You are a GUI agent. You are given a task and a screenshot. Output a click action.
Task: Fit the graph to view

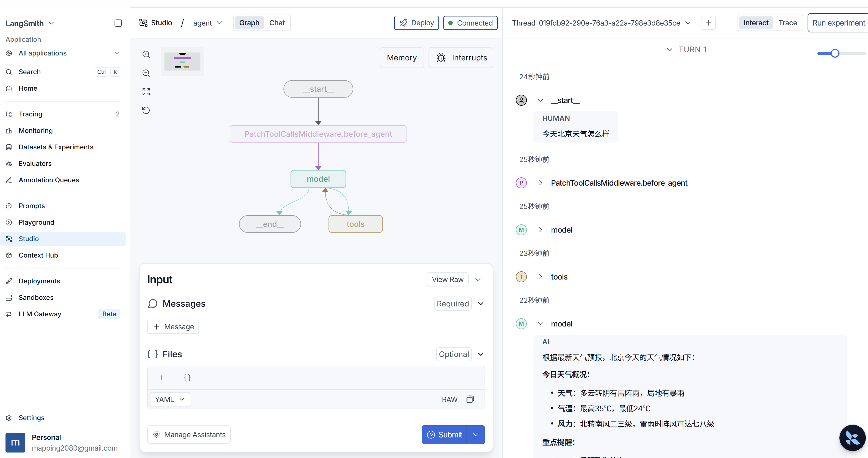tap(146, 92)
